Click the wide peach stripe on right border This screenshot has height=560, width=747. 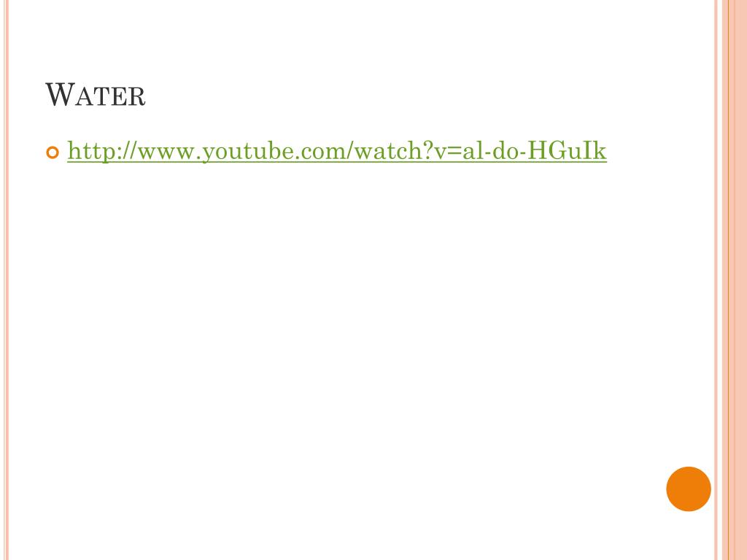coord(738,280)
